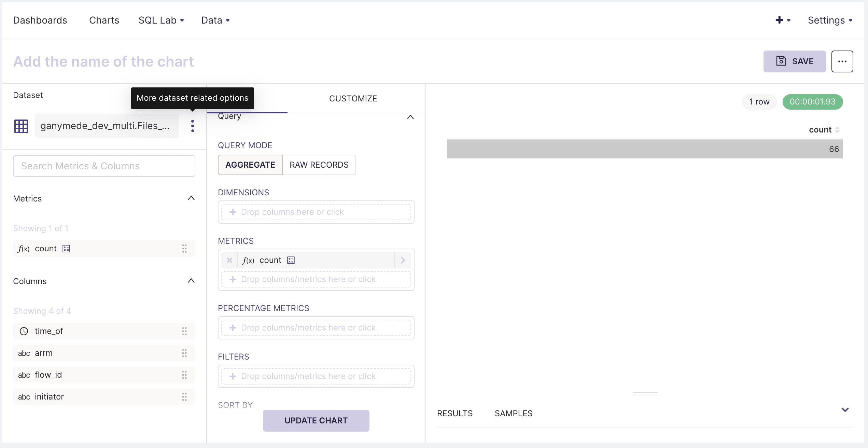Click the three-dot dataset options icon
The width and height of the screenshot is (868, 448).
click(193, 126)
